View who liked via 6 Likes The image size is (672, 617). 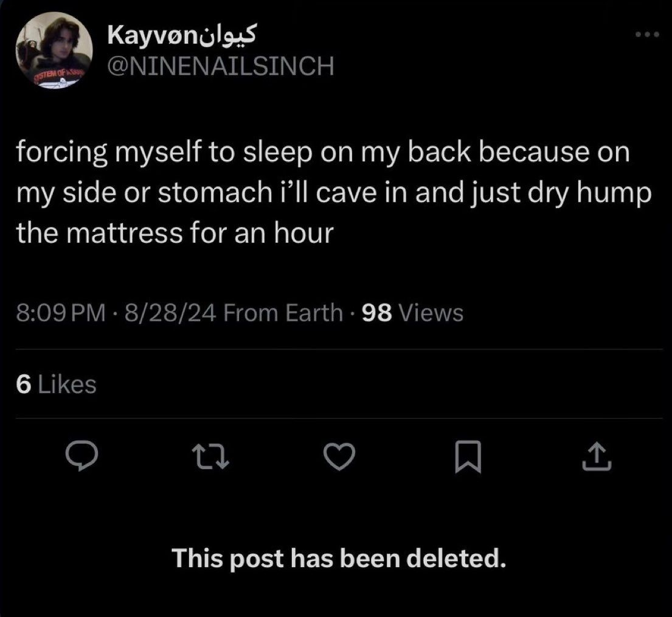pyautogui.click(x=56, y=384)
